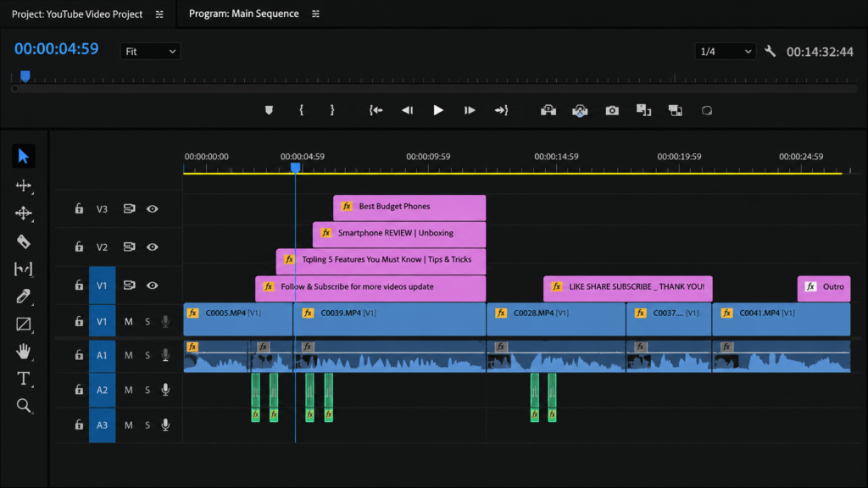
Task: Click the timeline playhead at 00:00:04:59
Action: click(296, 167)
